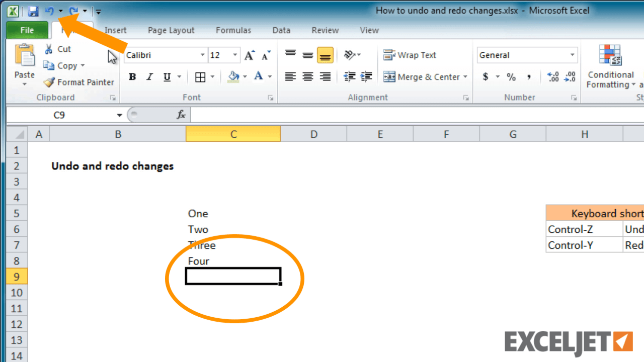
Task: Click the Cut icon in Clipboard group
Action: (50, 49)
